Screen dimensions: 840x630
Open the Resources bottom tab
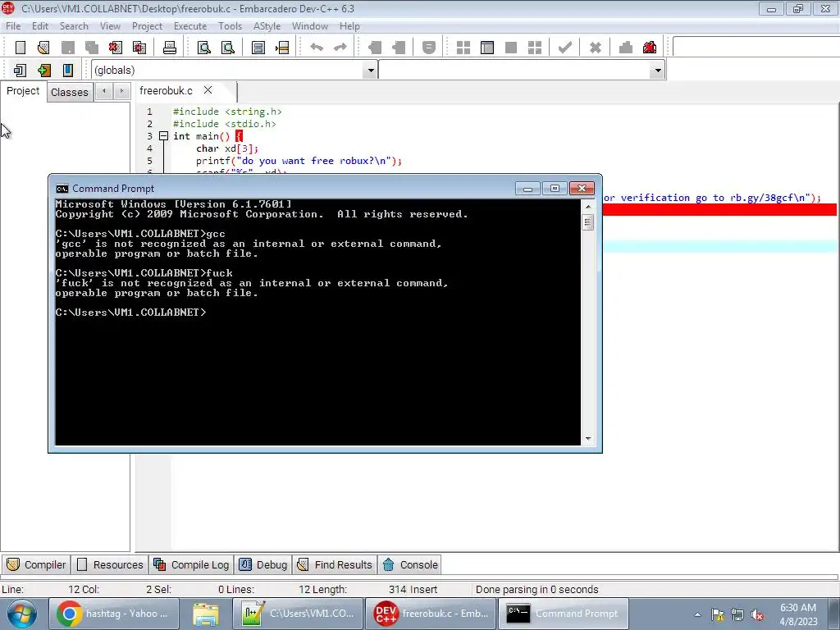click(x=111, y=564)
